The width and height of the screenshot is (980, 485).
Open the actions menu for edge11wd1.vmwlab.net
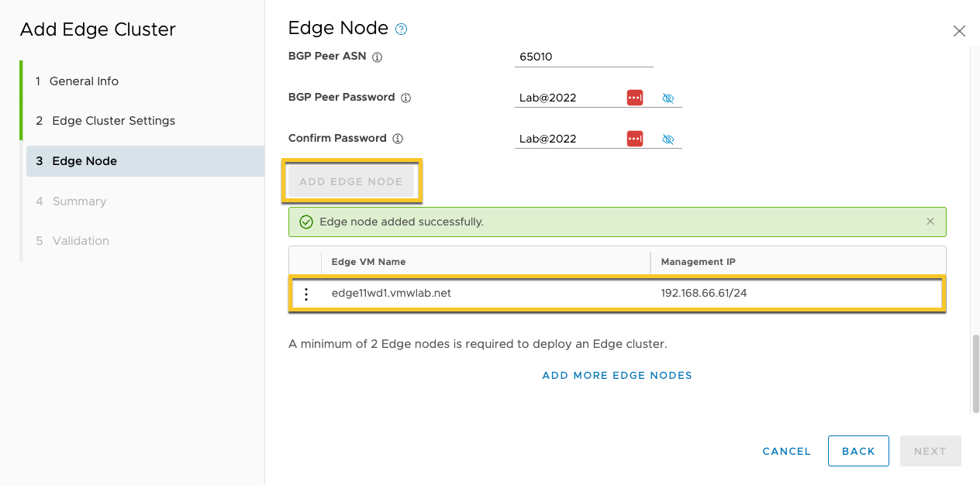[306, 294]
